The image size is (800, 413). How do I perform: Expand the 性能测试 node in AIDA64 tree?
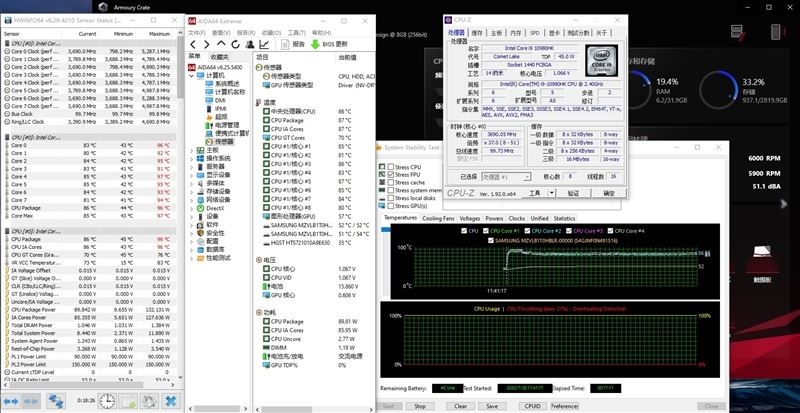coord(192,258)
